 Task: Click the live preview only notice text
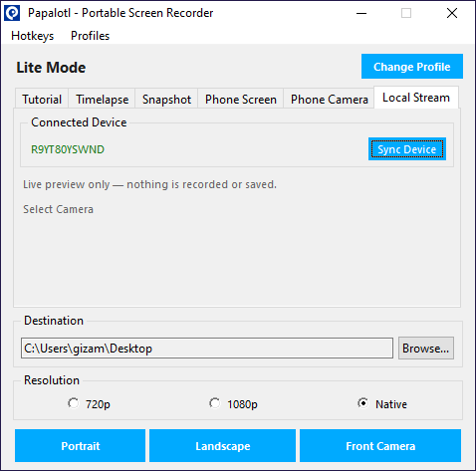coord(149,184)
